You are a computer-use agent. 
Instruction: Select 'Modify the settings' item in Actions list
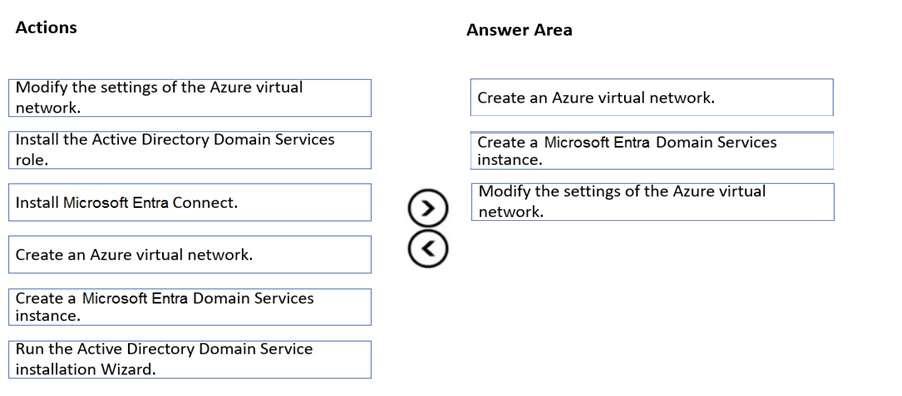click(x=190, y=98)
